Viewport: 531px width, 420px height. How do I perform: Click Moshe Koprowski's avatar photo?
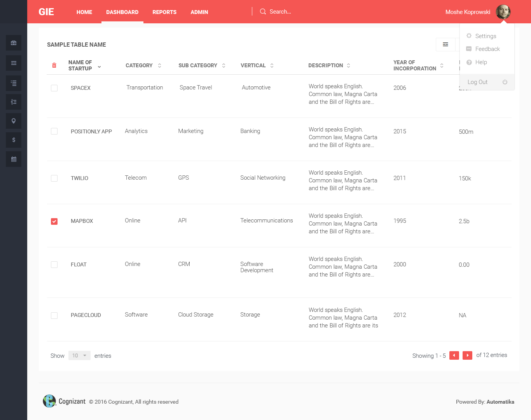coord(503,12)
